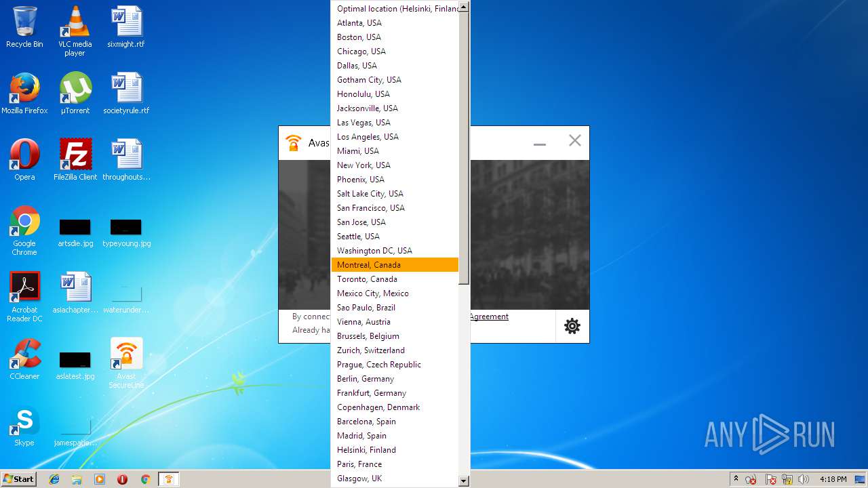Open the Windows Start menu
The image size is (868, 488).
(x=18, y=479)
